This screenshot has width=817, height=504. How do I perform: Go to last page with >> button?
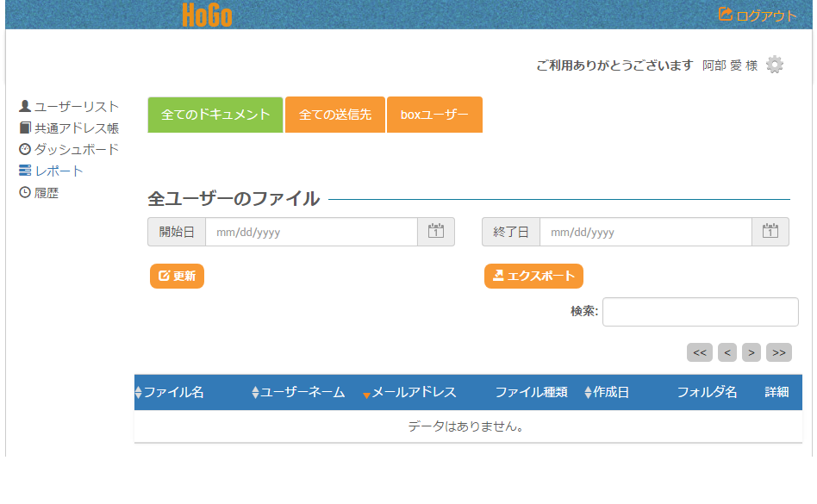tap(778, 352)
